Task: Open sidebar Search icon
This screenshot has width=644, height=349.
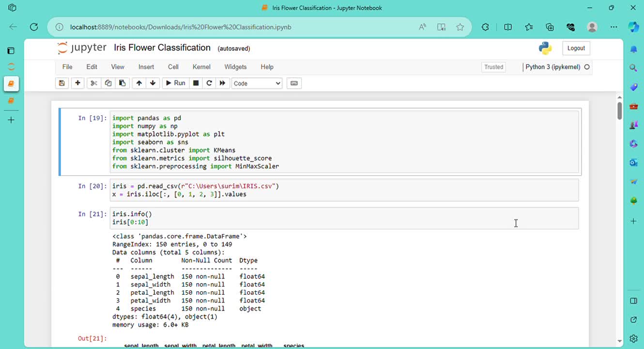Action: [x=633, y=68]
